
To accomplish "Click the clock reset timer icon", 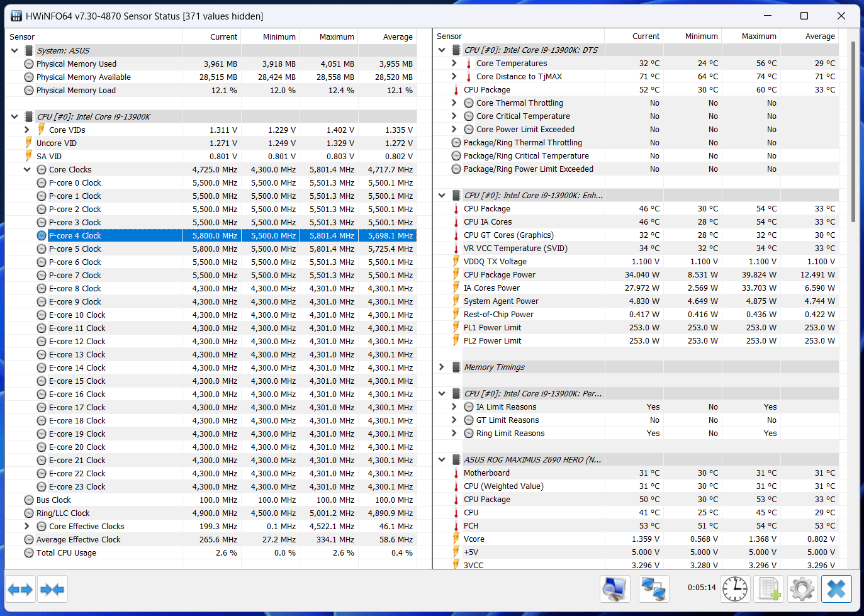I will pos(735,590).
